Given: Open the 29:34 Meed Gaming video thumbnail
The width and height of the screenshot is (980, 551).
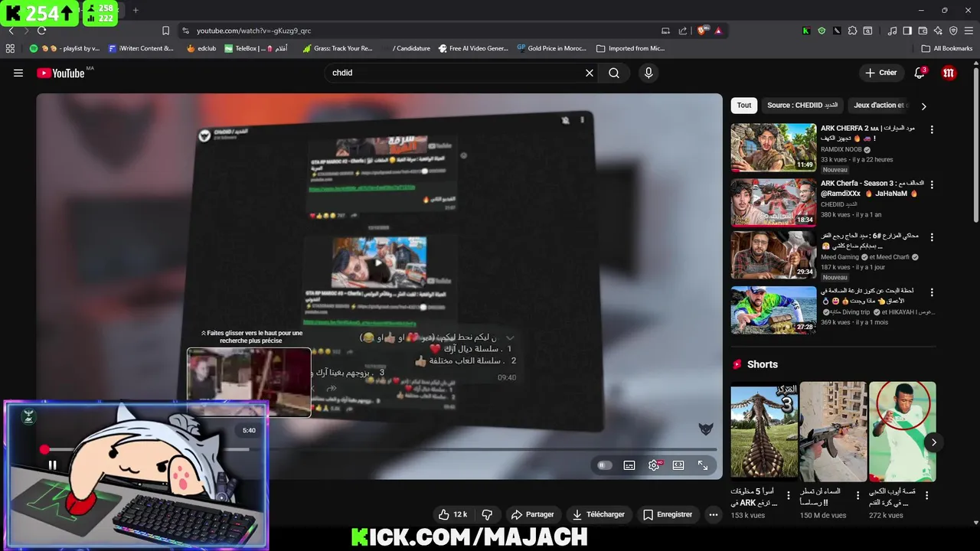Looking at the screenshot, I should [x=773, y=255].
